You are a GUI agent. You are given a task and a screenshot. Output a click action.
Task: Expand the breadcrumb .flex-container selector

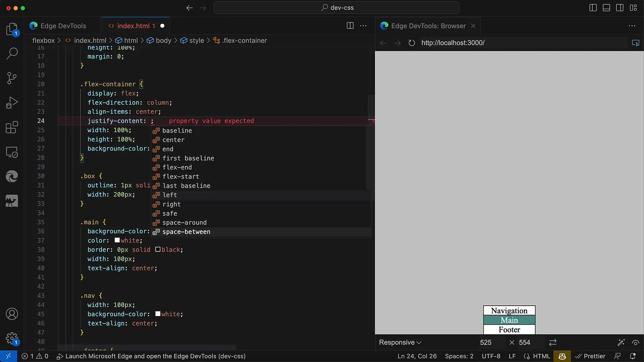[x=245, y=41]
